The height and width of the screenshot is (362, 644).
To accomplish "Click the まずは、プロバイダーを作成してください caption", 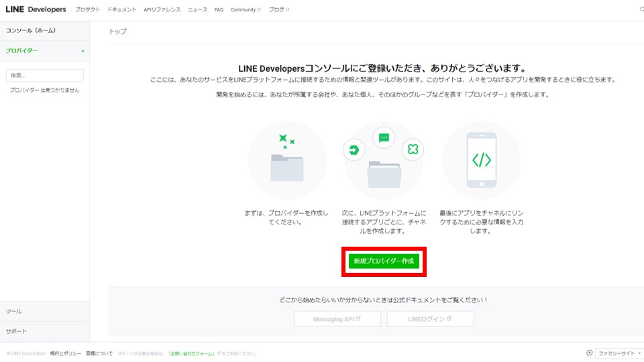I will (x=286, y=217).
